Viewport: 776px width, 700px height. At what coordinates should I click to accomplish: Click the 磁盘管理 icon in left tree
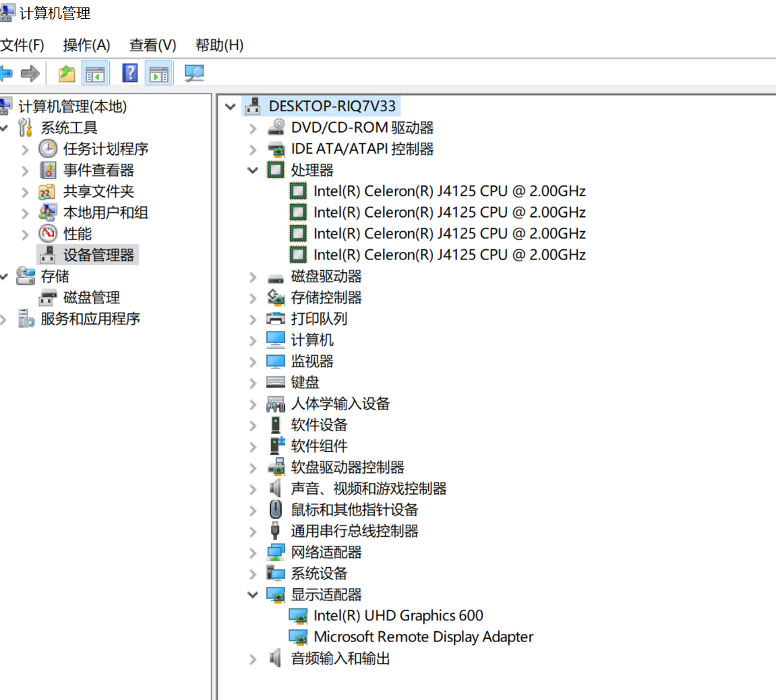click(x=47, y=297)
